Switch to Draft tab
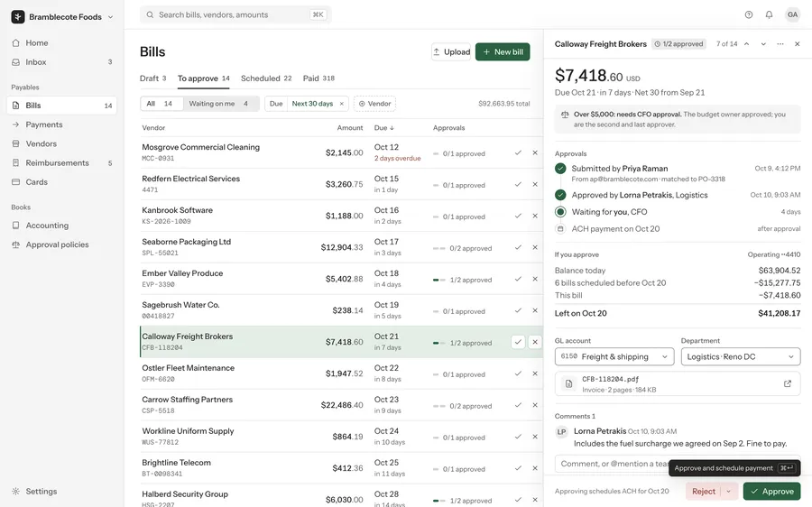Screen dimensions: 812x507 point(152,78)
